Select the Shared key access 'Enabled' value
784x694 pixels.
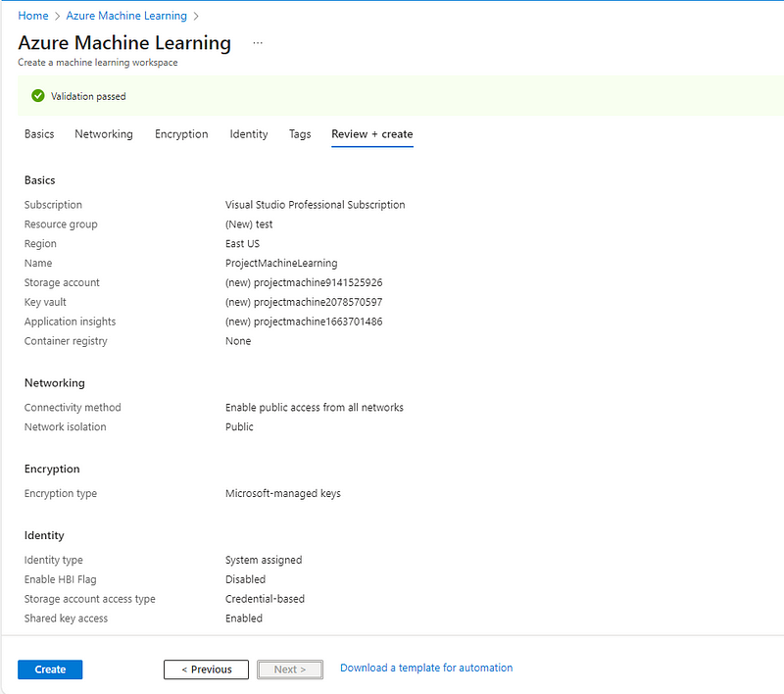point(243,619)
